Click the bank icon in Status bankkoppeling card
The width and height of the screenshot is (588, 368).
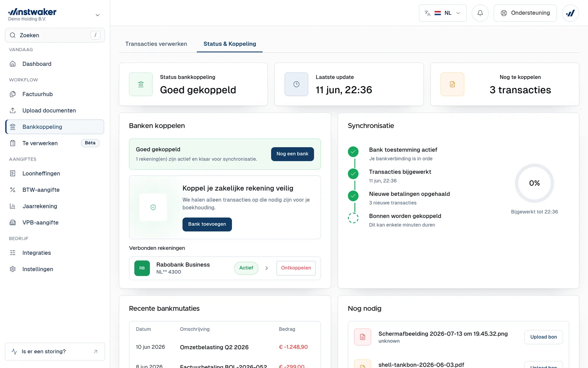[141, 84]
